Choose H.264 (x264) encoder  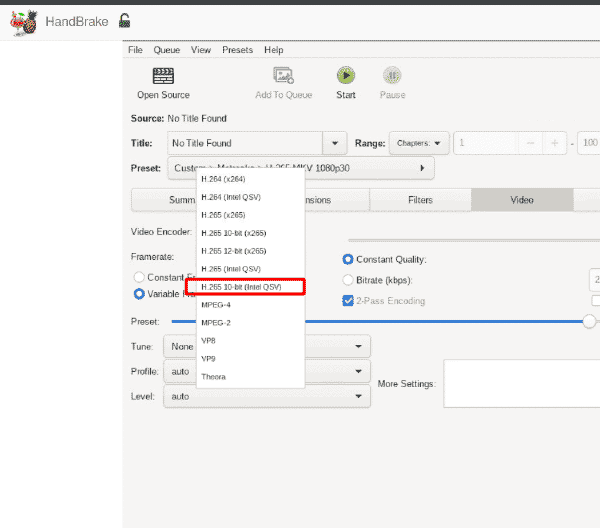251,179
